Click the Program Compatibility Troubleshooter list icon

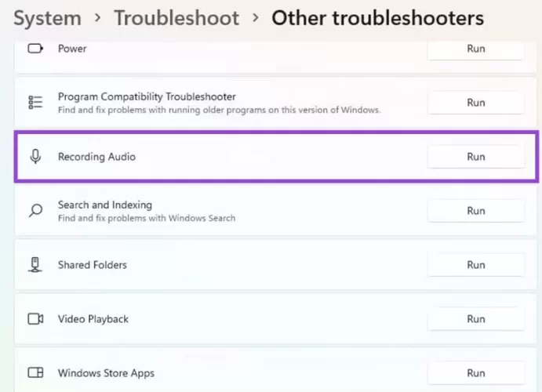pos(35,103)
